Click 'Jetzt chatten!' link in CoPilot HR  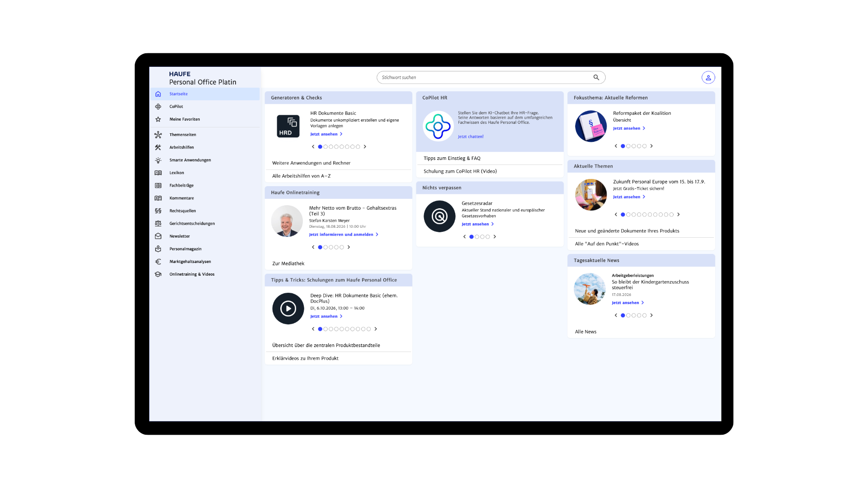click(x=471, y=136)
